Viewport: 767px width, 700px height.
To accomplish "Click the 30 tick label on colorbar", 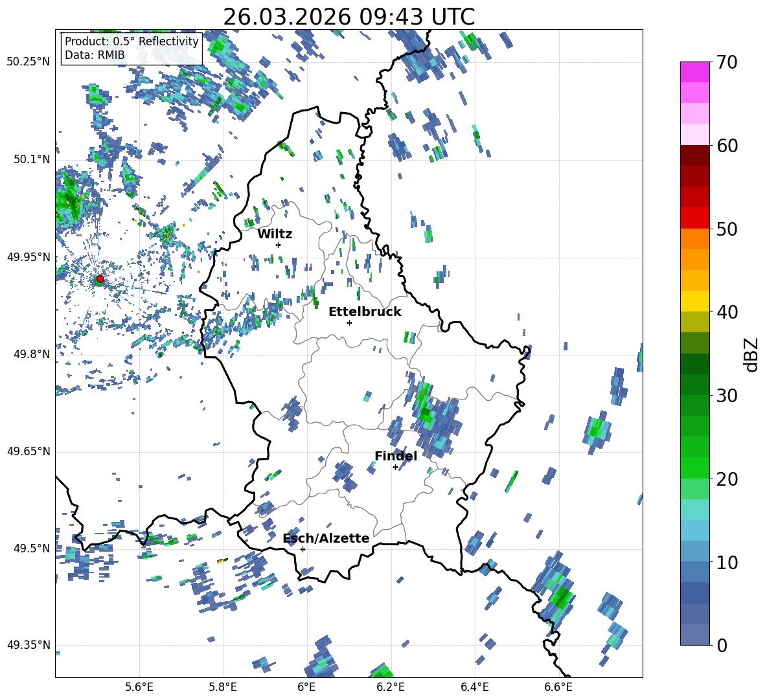I will click(726, 396).
